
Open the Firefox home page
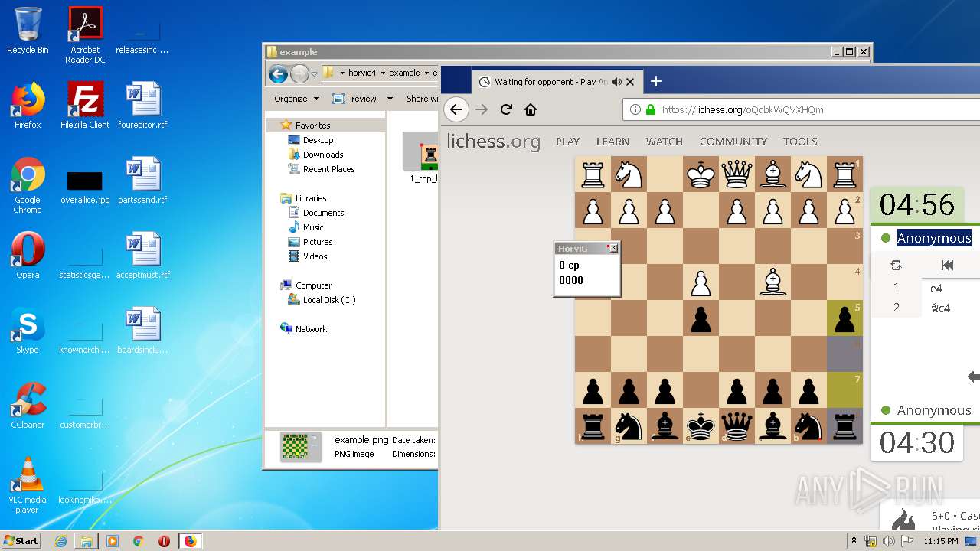(531, 109)
